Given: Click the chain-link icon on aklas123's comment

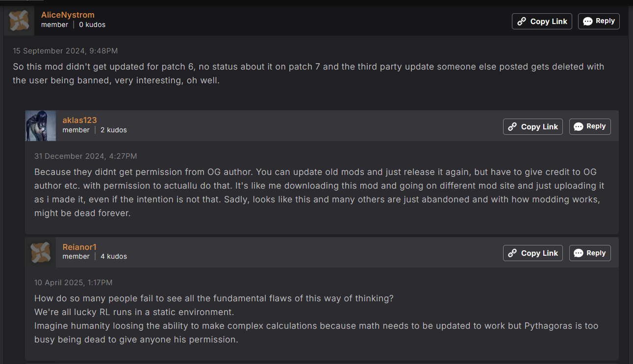Looking at the screenshot, I should click(x=512, y=127).
